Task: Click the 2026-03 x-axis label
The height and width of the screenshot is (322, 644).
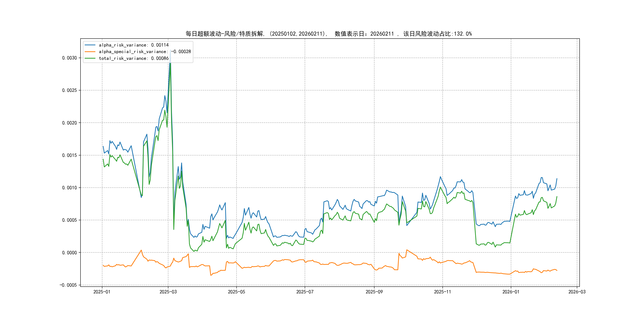Action: tap(577, 292)
